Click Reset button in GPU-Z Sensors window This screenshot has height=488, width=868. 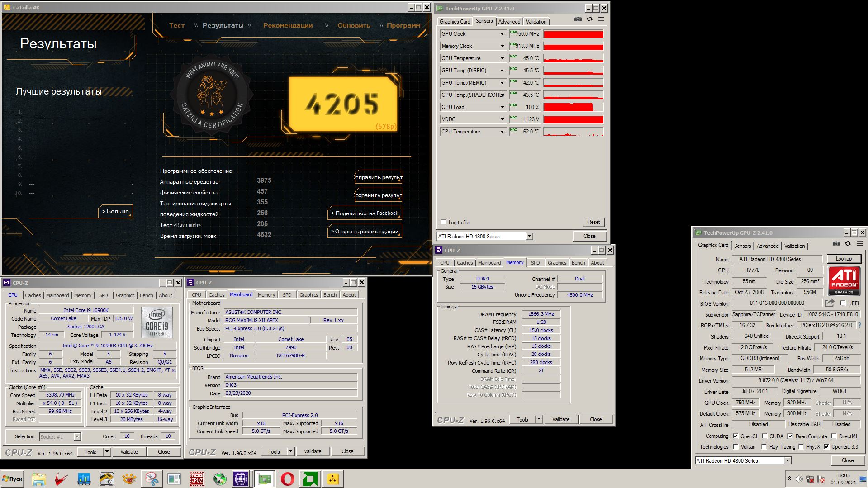tap(593, 222)
